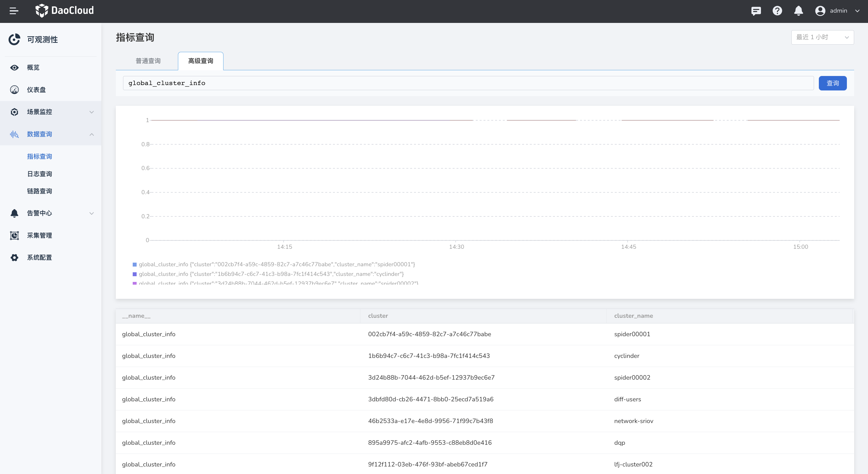Open 仪表盘 in the sidebar
The image size is (868, 474).
point(36,90)
